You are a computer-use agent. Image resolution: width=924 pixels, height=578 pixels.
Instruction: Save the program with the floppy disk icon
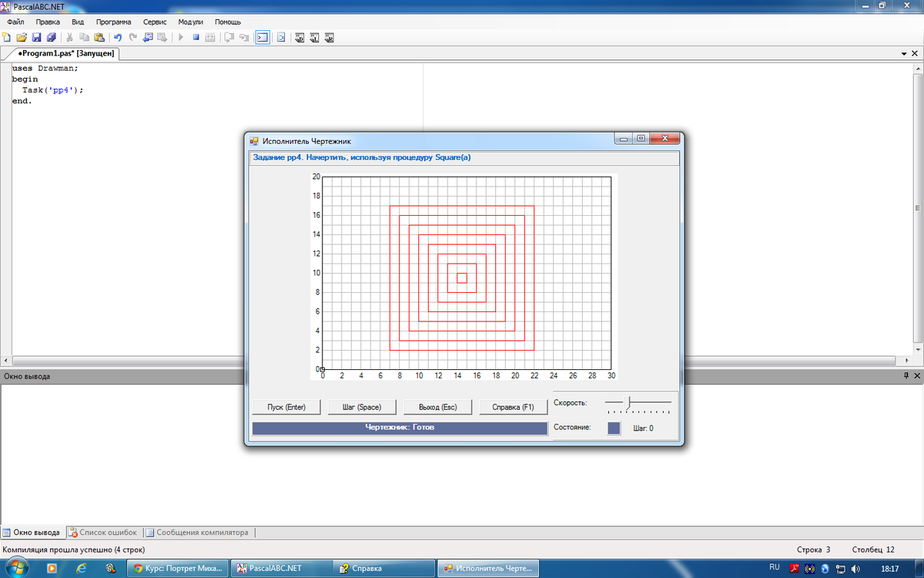[36, 37]
